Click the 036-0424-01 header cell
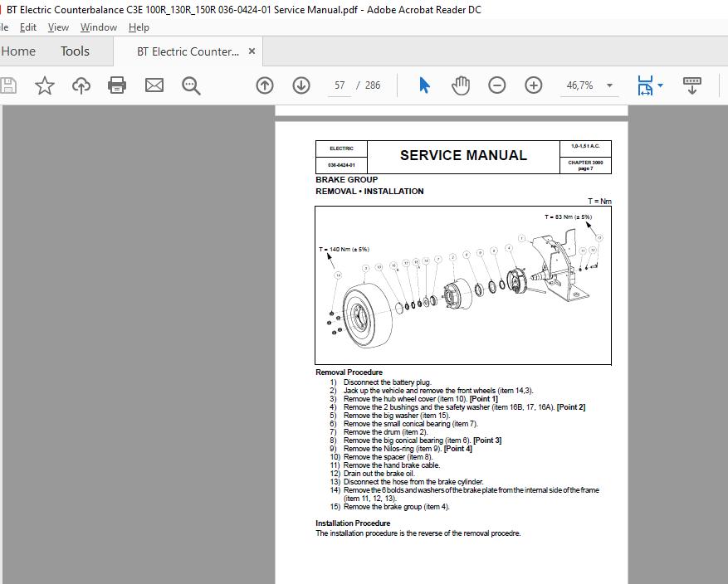This screenshot has width=728, height=584. pos(341,165)
